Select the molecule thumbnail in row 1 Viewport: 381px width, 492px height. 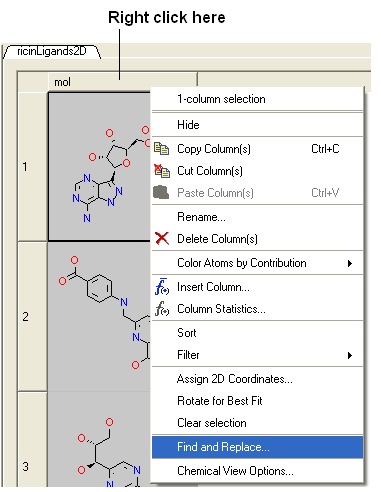coord(99,167)
